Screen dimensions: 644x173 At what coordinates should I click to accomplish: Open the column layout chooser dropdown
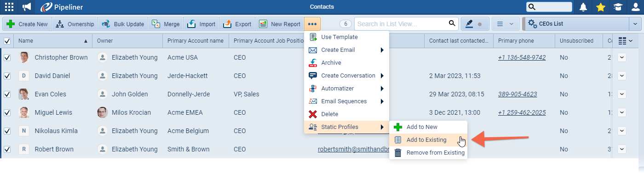pyautogui.click(x=625, y=41)
